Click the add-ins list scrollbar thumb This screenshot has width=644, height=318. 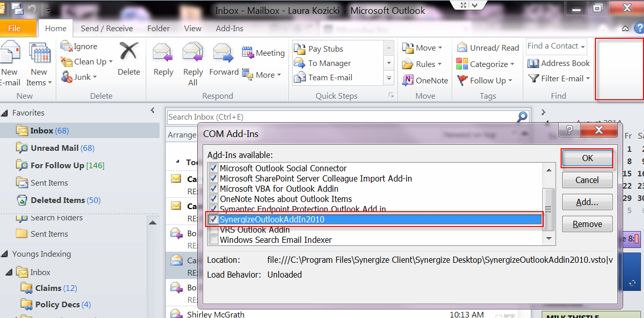(x=548, y=209)
